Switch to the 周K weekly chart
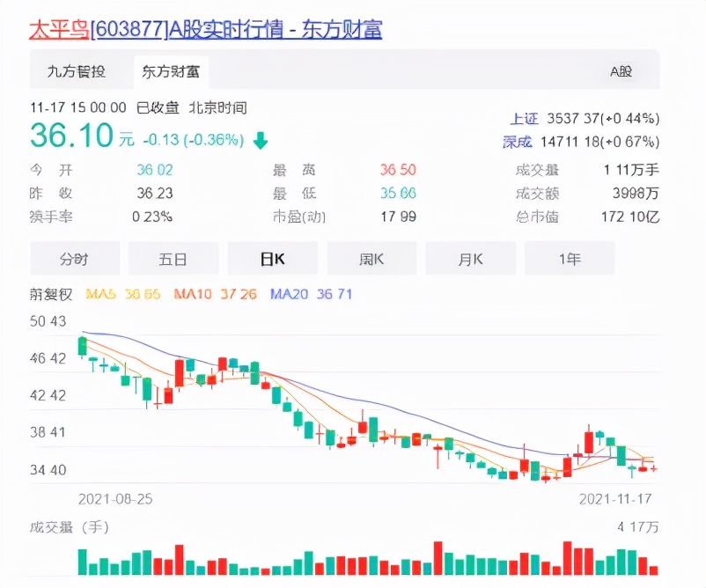The image size is (706, 588). pos(371,258)
